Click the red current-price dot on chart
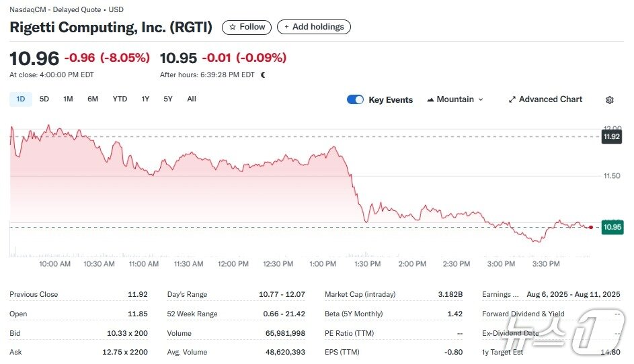Image resolution: width=634 pixels, height=364 pixels. click(x=590, y=228)
